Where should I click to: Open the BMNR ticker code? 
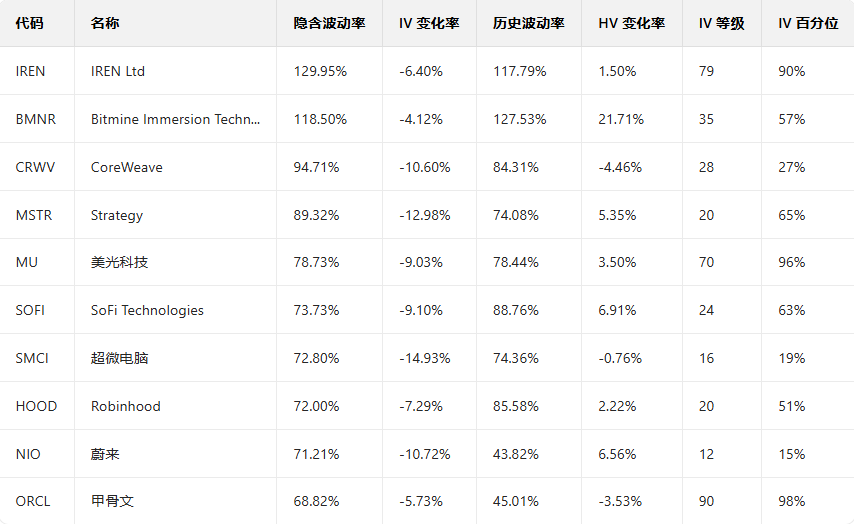click(x=36, y=119)
